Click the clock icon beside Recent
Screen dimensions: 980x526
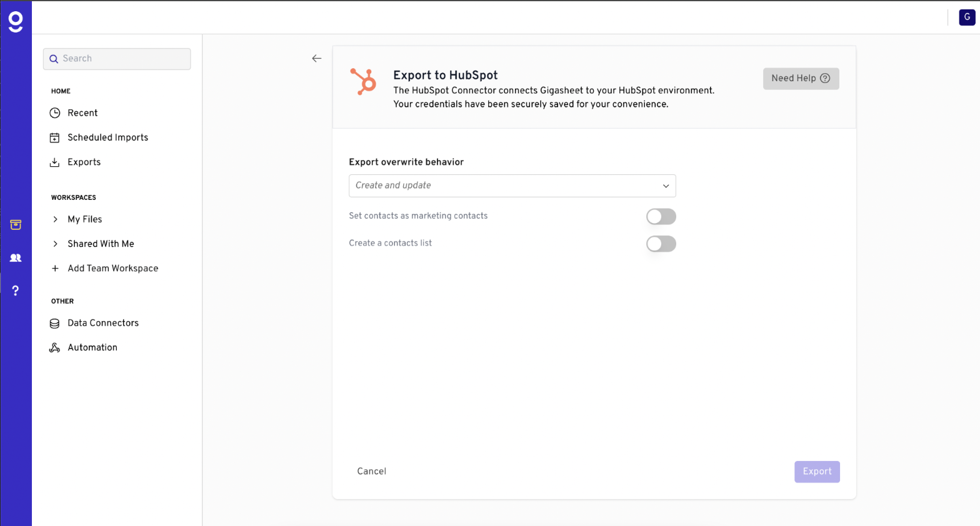click(x=55, y=113)
